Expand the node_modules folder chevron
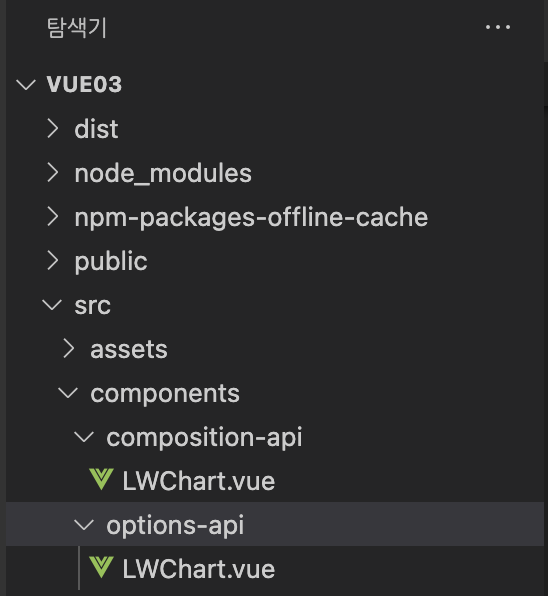This screenshot has width=548, height=596. point(52,173)
